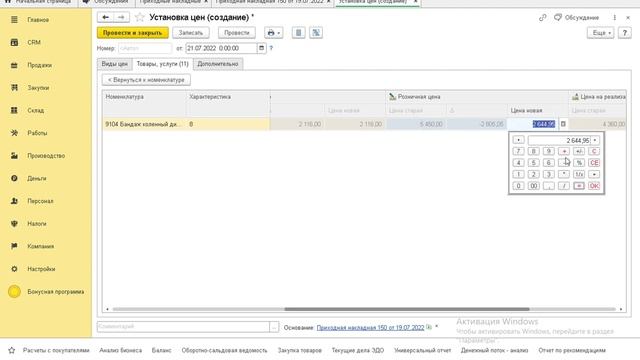Open the calendar picker beside the date

click(262, 48)
